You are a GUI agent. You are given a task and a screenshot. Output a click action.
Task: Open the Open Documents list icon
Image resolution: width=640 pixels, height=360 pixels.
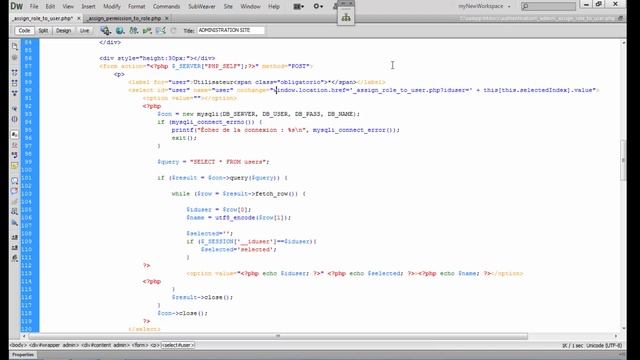coord(15,46)
